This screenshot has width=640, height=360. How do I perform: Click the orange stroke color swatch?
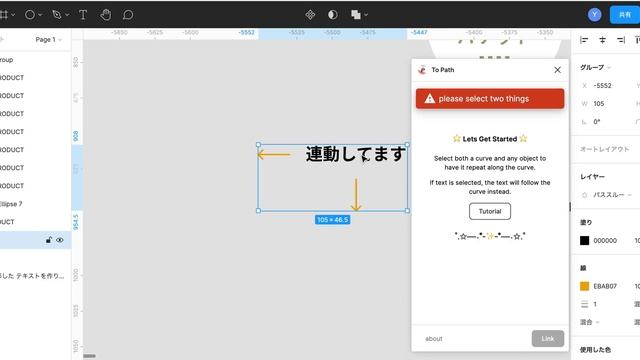tap(584, 286)
